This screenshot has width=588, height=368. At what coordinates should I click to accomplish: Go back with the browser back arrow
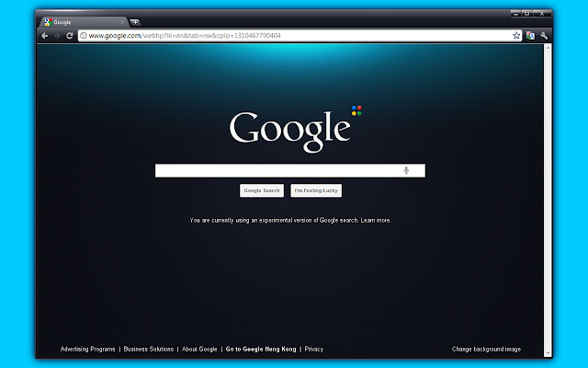pyautogui.click(x=45, y=36)
